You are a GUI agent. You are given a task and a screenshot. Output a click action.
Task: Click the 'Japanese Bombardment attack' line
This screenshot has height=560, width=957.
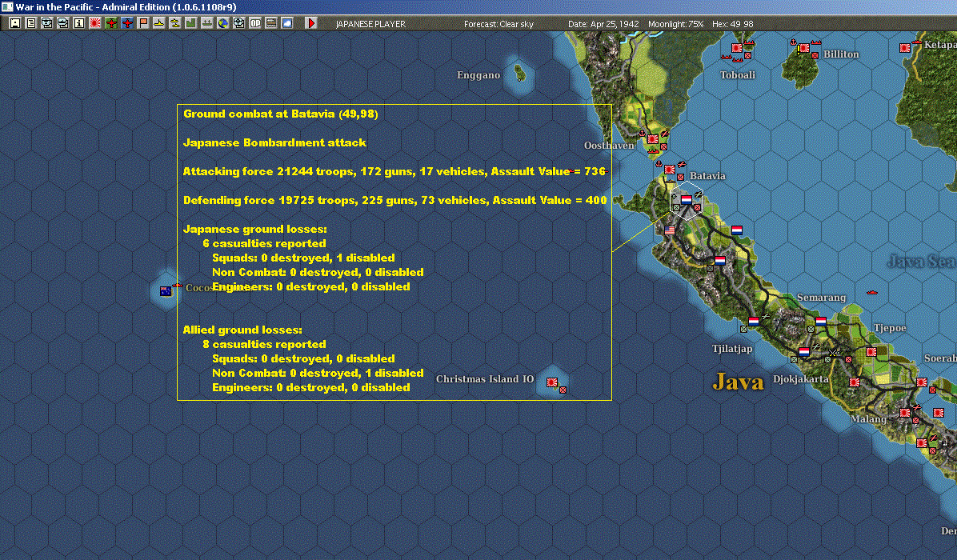(x=274, y=142)
